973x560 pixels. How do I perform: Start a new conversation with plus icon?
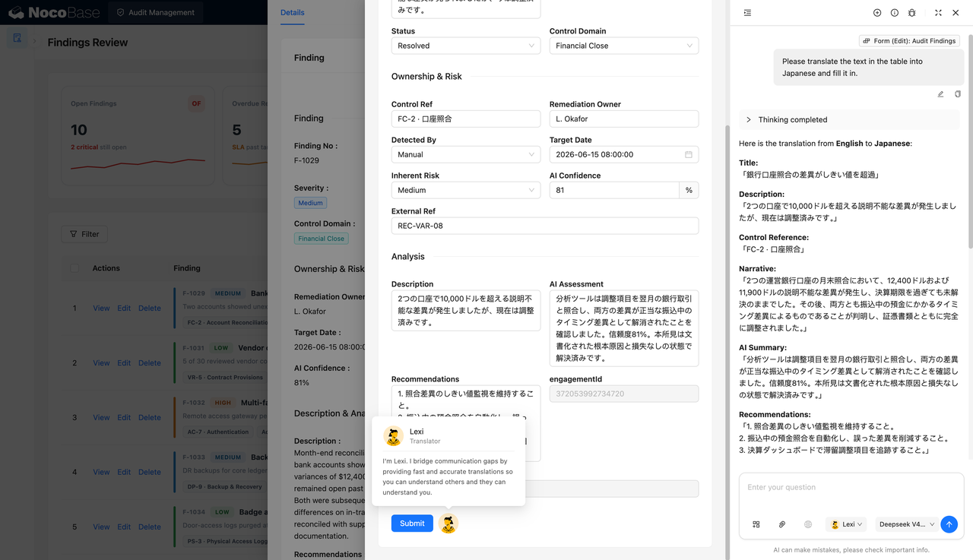pos(877,13)
